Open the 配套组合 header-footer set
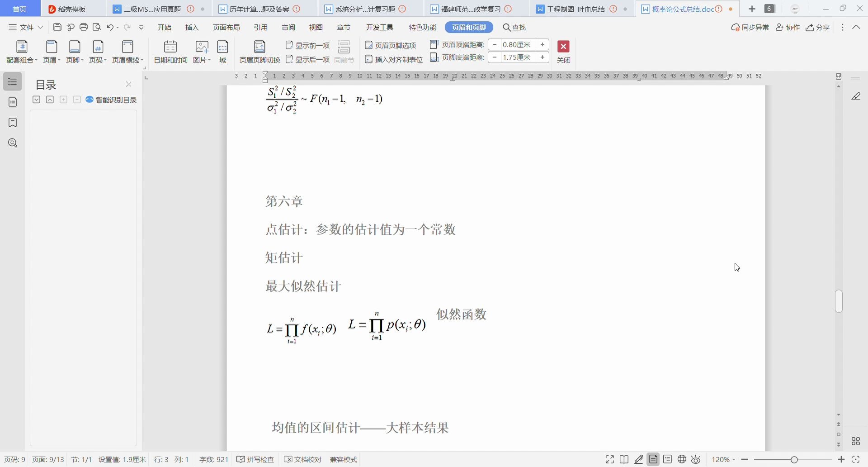The image size is (868, 467). pos(22,52)
